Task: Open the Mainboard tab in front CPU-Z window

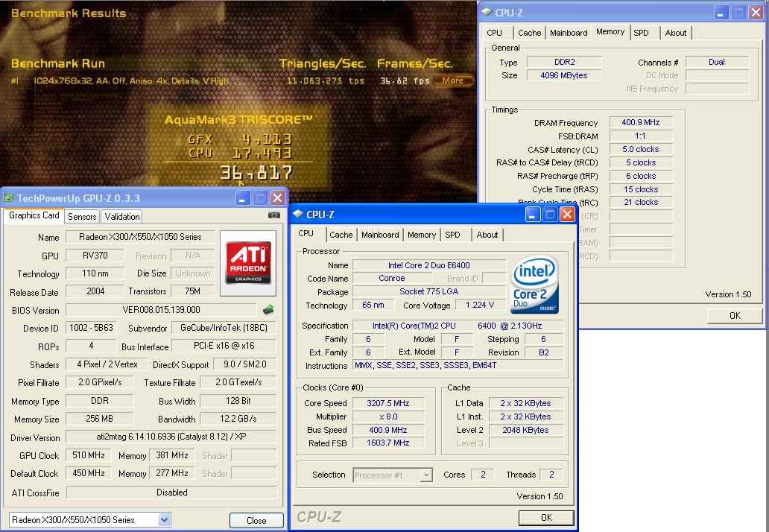Action: coord(380,235)
